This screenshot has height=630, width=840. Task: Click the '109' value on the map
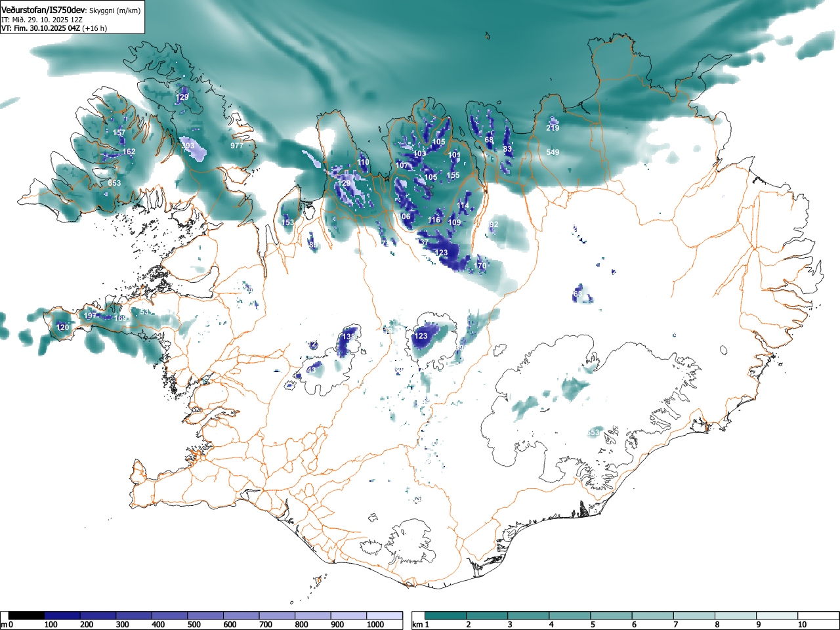tap(454, 222)
